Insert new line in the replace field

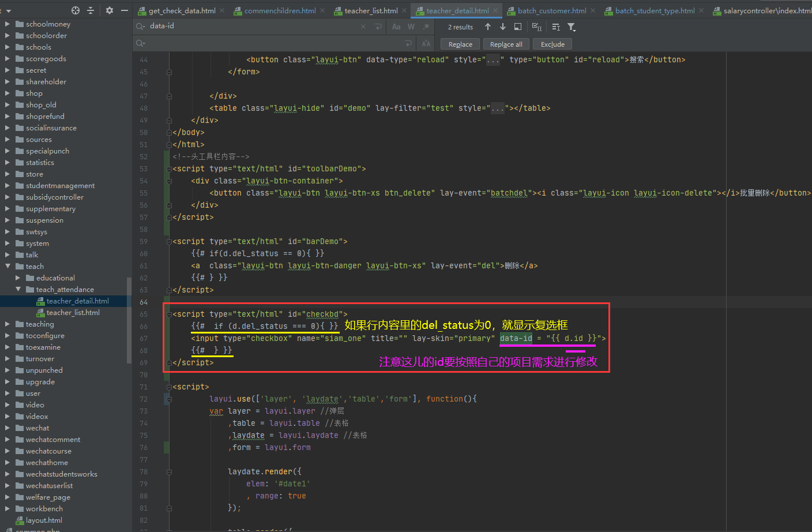pyautogui.click(x=409, y=44)
